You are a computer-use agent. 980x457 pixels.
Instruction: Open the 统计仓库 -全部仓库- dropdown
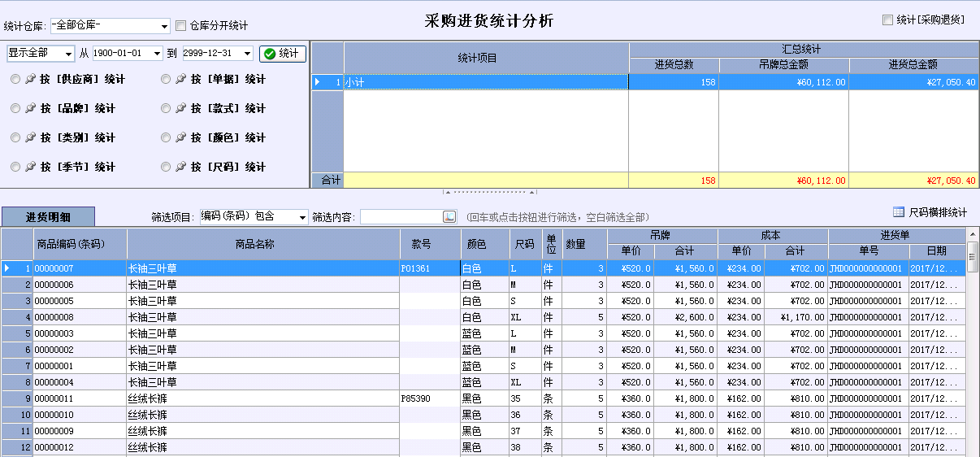click(165, 26)
